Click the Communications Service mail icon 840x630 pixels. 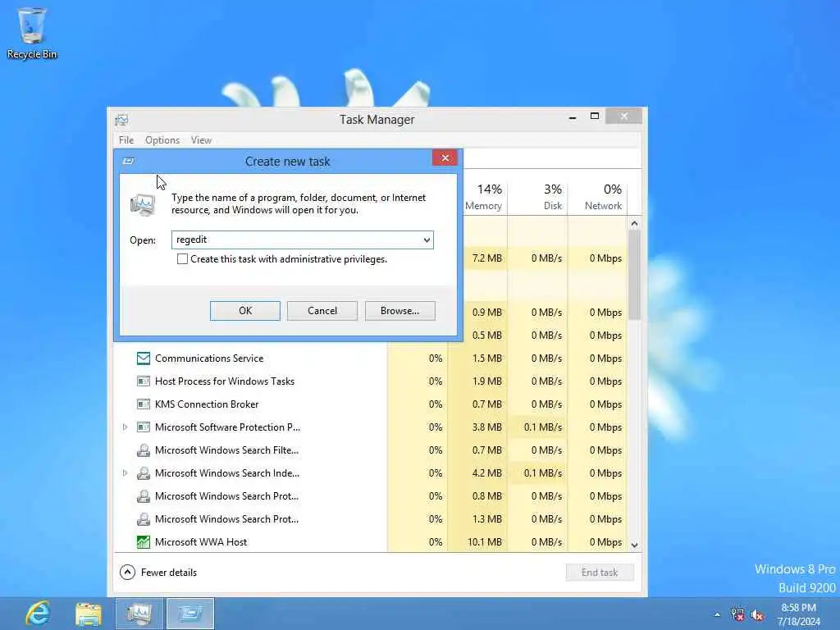[x=143, y=358]
